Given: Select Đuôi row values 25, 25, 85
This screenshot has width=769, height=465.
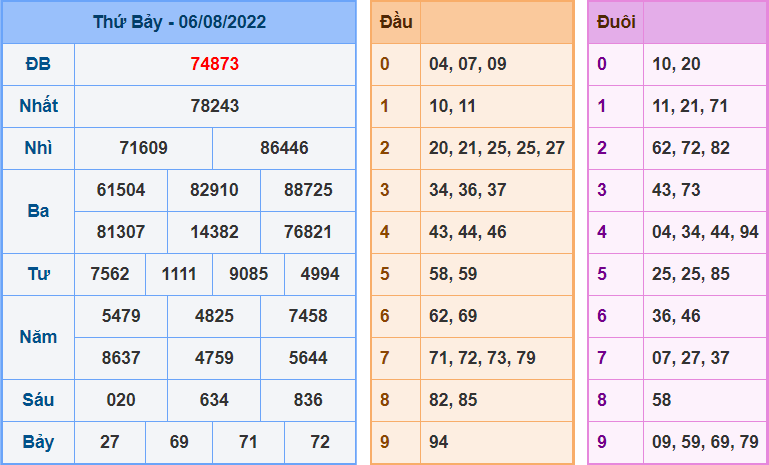Looking at the screenshot, I should pyautogui.click(x=691, y=274).
